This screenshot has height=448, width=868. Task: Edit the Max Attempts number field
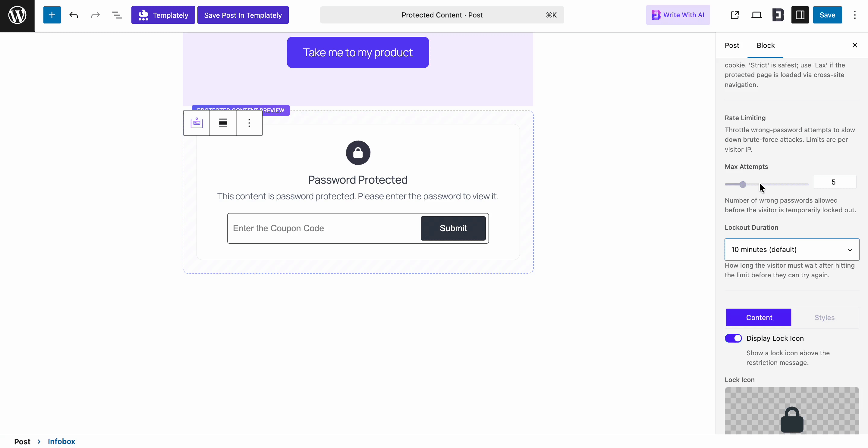(x=835, y=182)
